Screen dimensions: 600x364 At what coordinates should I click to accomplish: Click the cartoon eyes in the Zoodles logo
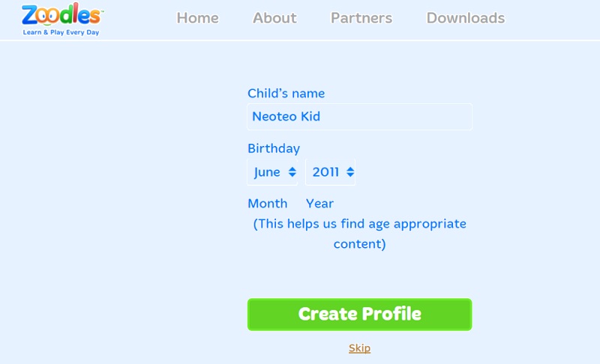tap(47, 15)
